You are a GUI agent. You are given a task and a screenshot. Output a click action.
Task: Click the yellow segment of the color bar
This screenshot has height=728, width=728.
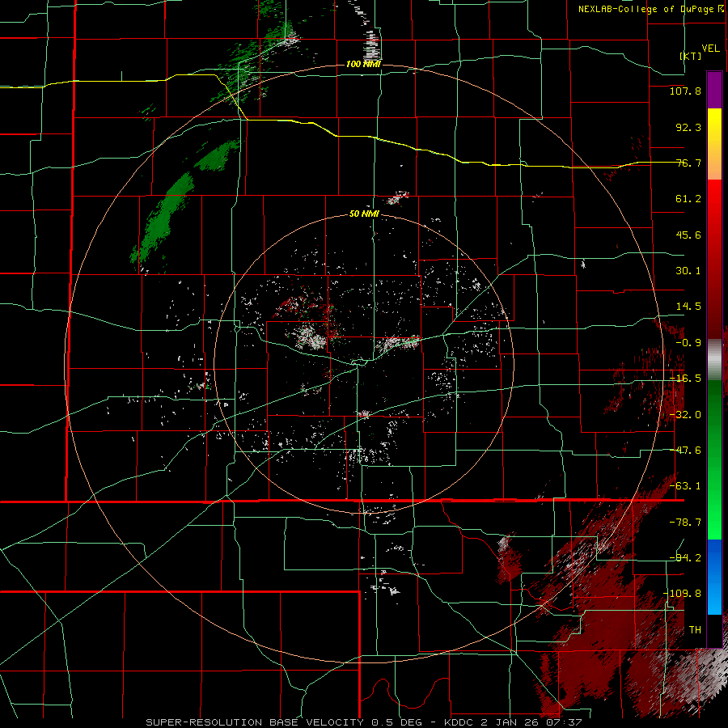tap(714, 144)
